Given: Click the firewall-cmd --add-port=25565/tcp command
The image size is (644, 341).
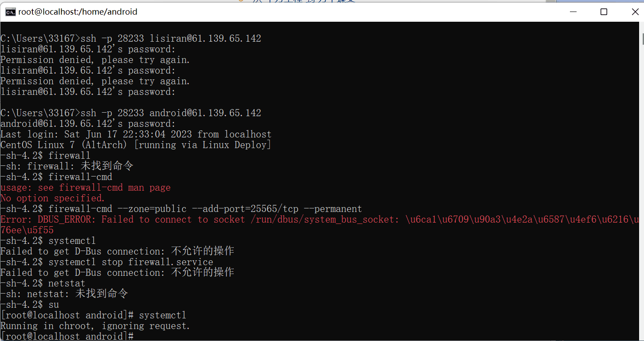Looking at the screenshot, I should point(205,209).
